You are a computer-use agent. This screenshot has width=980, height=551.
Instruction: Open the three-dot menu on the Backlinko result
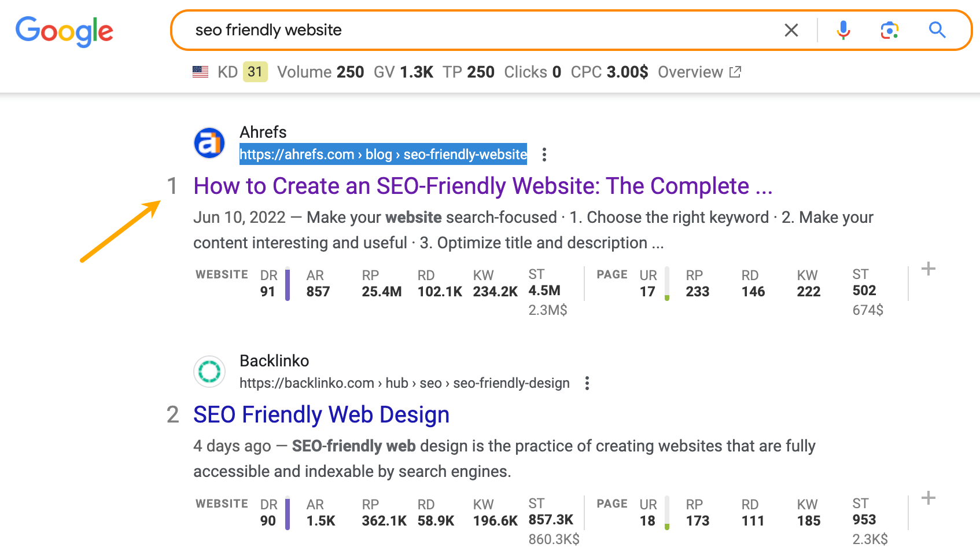pyautogui.click(x=587, y=383)
